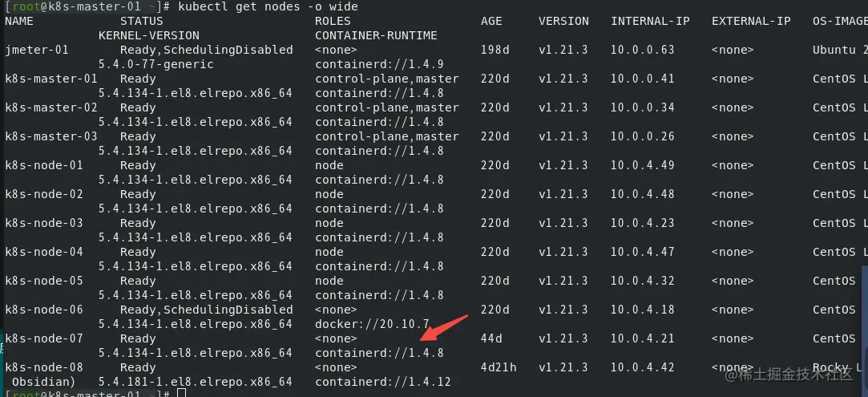The image size is (868, 397).
Task: Click the typed command kubectl get nodes -o wide
Action: click(268, 6)
